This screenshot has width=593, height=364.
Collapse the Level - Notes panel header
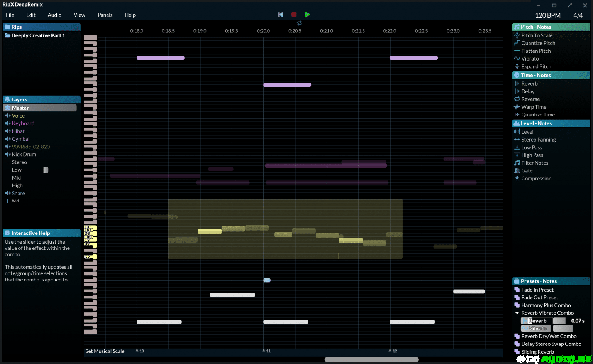(551, 123)
